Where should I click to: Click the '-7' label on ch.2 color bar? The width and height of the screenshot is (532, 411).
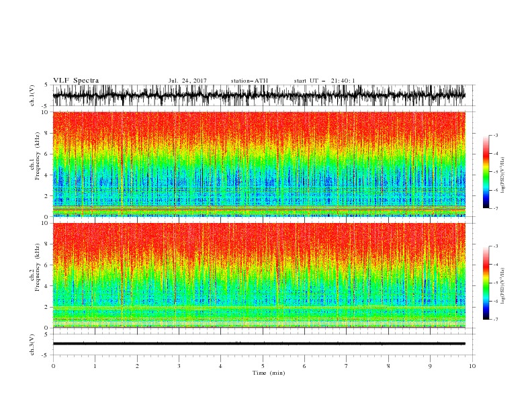pyautogui.click(x=496, y=320)
